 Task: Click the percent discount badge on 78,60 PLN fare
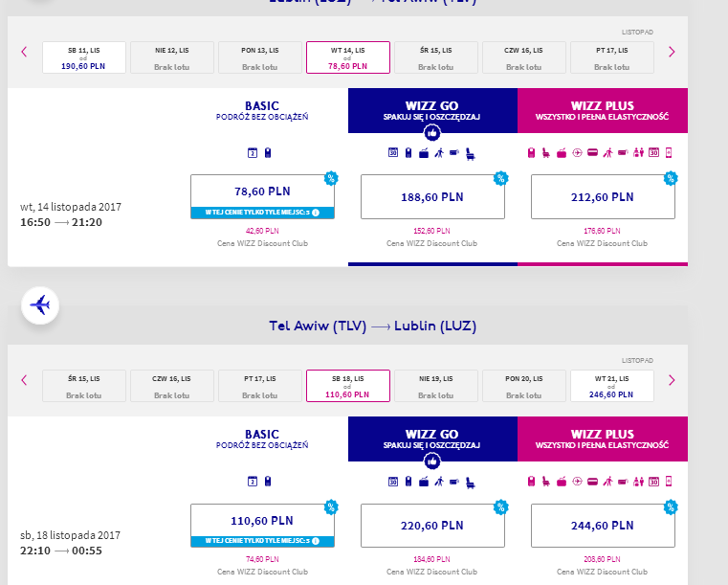point(331,178)
